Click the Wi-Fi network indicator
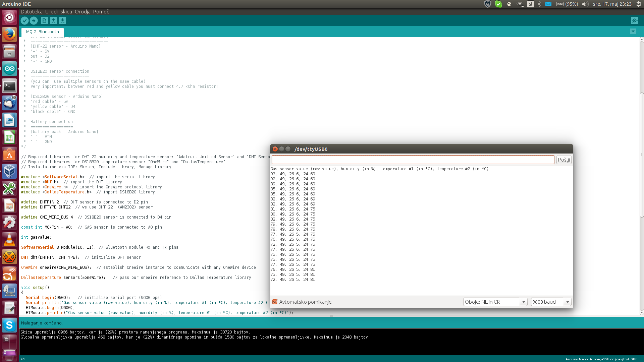 pyautogui.click(x=520, y=4)
